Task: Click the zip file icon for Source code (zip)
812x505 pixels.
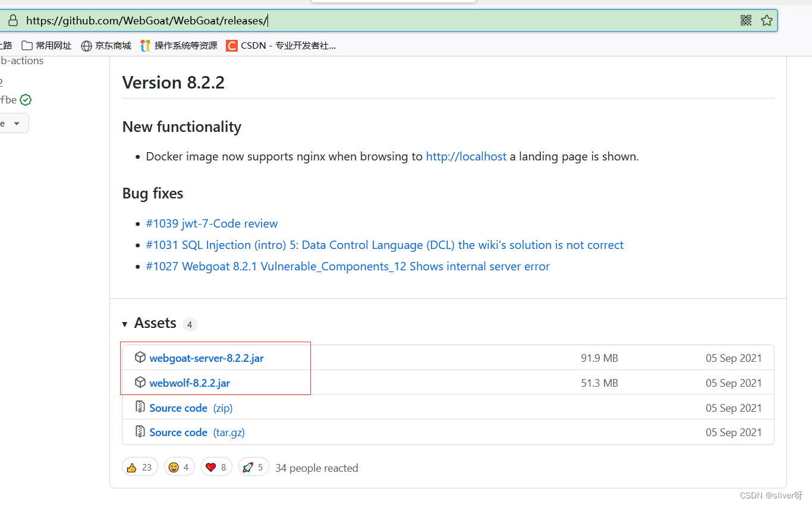Action: [140, 408]
